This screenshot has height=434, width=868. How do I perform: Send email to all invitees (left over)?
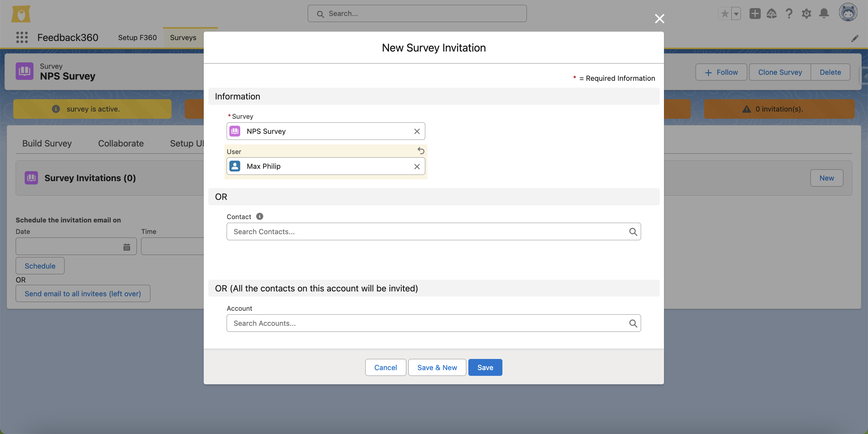83,294
